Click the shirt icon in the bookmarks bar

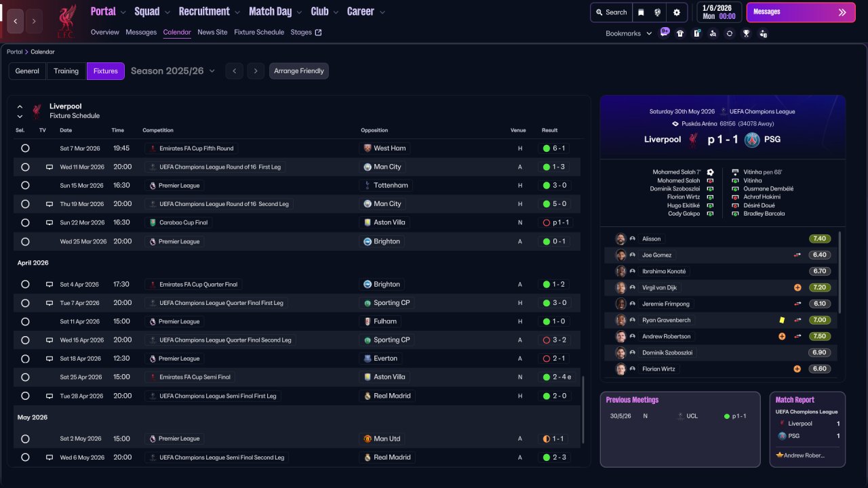(680, 33)
